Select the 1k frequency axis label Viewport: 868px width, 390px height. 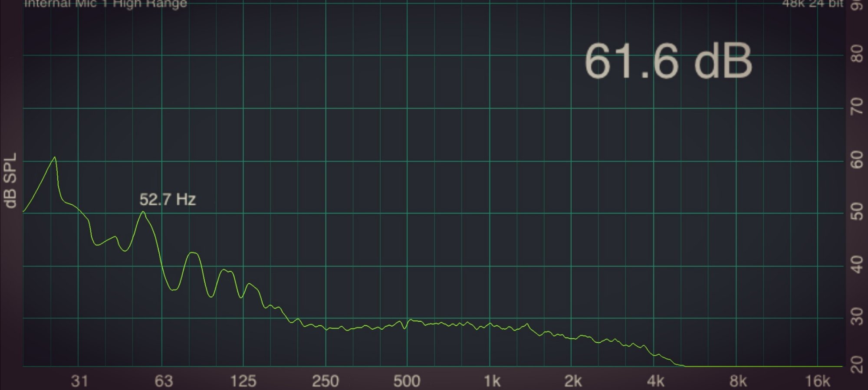click(492, 381)
